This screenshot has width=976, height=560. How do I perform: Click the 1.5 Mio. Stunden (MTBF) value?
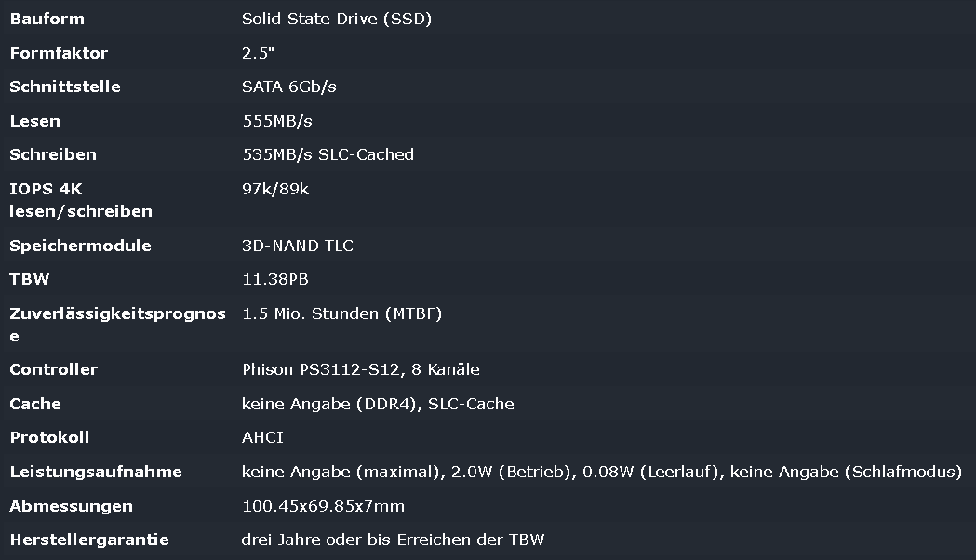coord(341,313)
